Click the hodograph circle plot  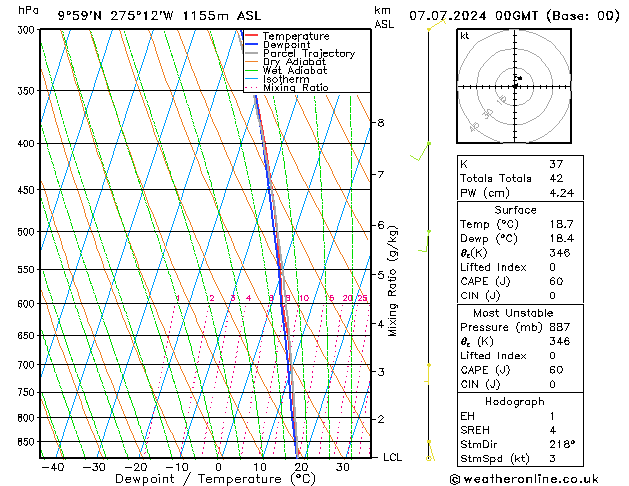click(515, 85)
